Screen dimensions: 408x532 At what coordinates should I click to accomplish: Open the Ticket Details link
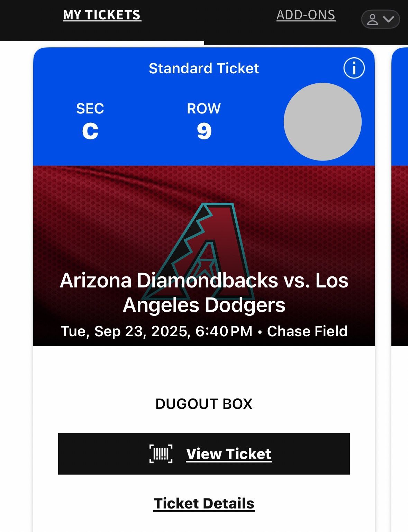point(204,503)
